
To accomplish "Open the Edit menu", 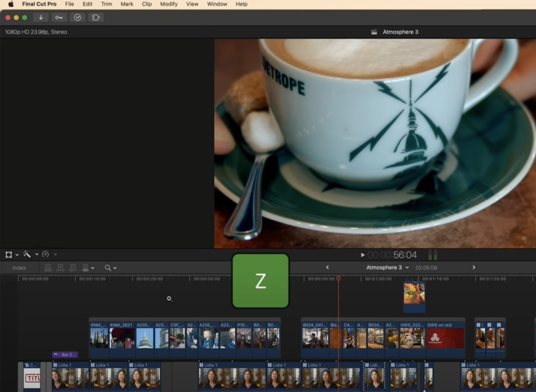I will (x=88, y=4).
